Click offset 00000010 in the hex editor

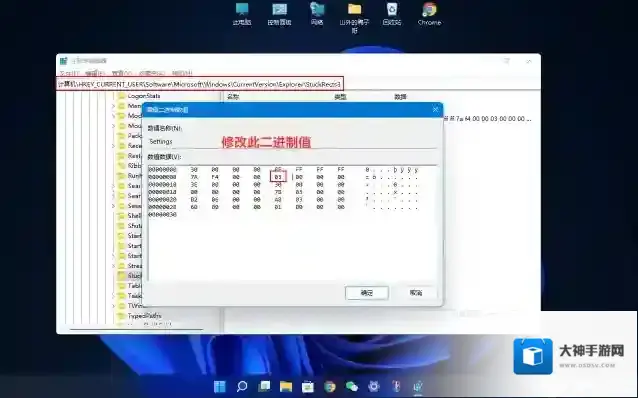pyautogui.click(x=162, y=184)
